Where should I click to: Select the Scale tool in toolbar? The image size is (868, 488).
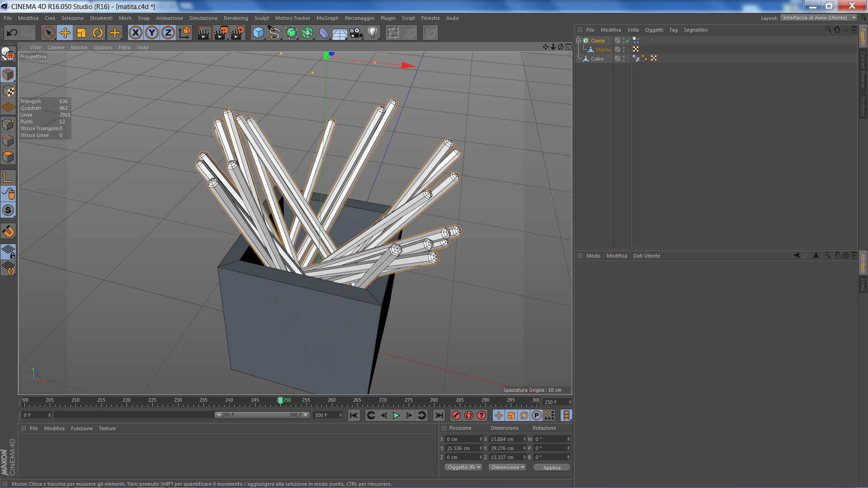[x=81, y=33]
